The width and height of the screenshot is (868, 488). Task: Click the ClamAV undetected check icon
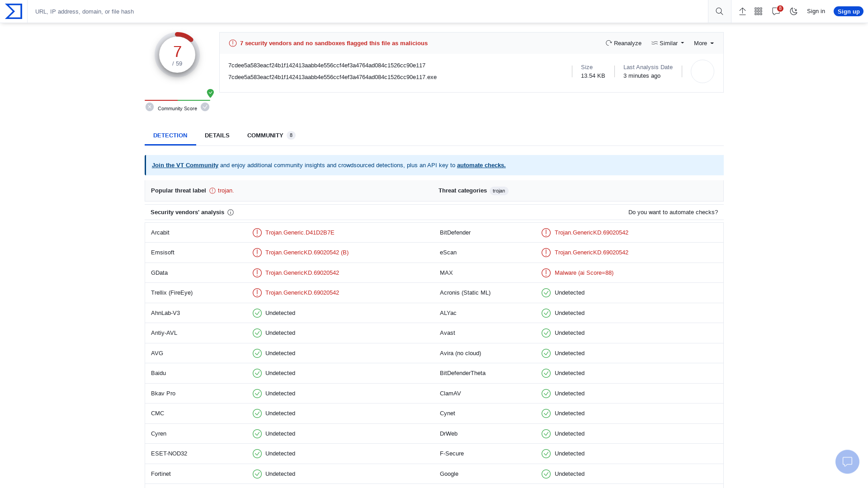tap(546, 394)
